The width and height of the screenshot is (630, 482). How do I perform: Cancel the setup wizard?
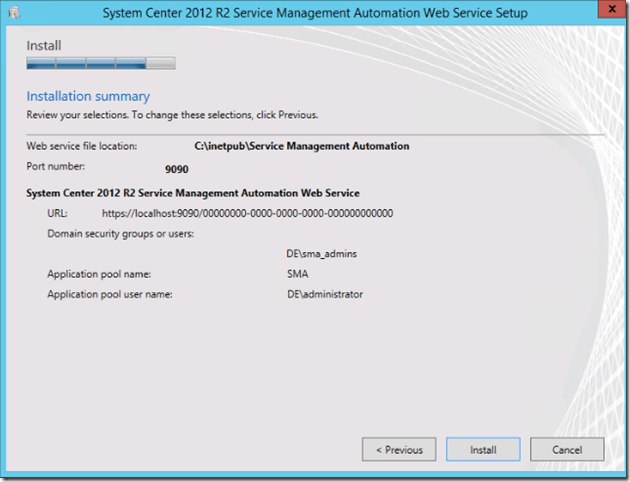pyautogui.click(x=567, y=450)
